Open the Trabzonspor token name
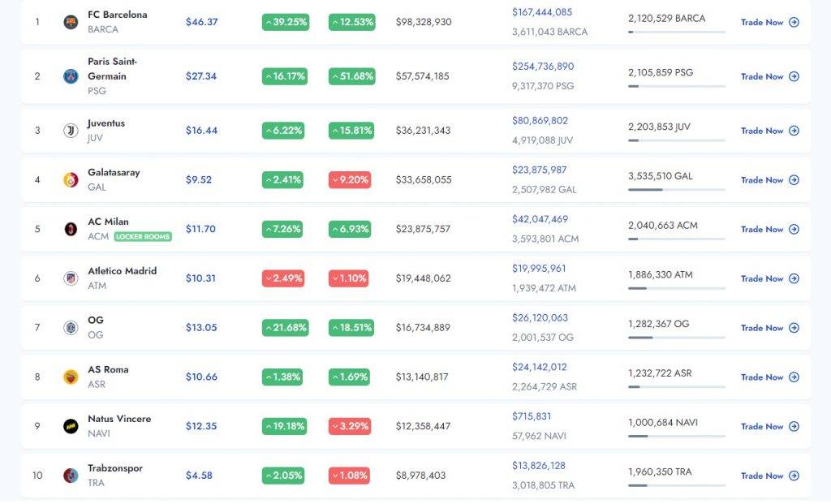 pos(115,468)
